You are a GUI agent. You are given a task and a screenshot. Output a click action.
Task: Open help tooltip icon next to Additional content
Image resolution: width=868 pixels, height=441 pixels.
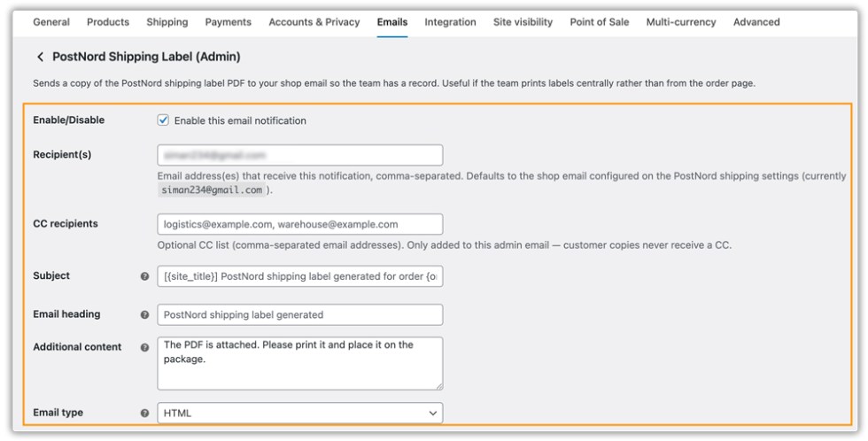(x=144, y=347)
